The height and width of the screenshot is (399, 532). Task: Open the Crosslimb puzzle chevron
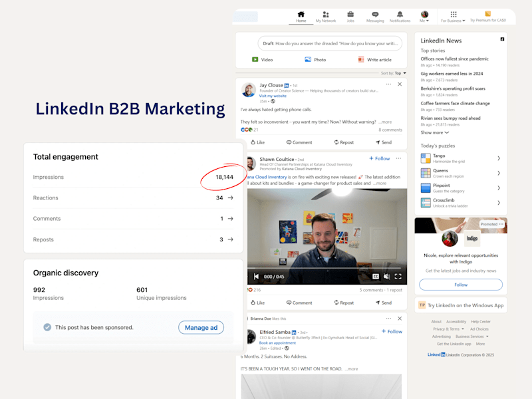coord(498,203)
